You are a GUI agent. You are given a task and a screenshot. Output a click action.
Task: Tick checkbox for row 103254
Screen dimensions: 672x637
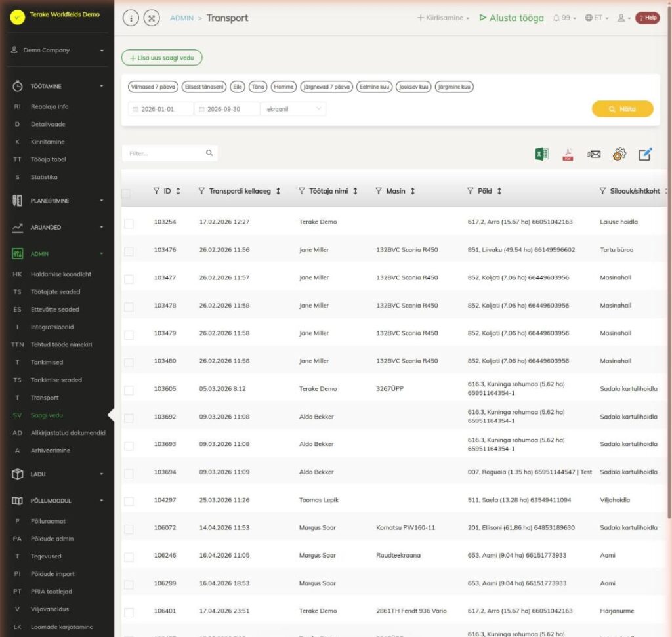(129, 224)
